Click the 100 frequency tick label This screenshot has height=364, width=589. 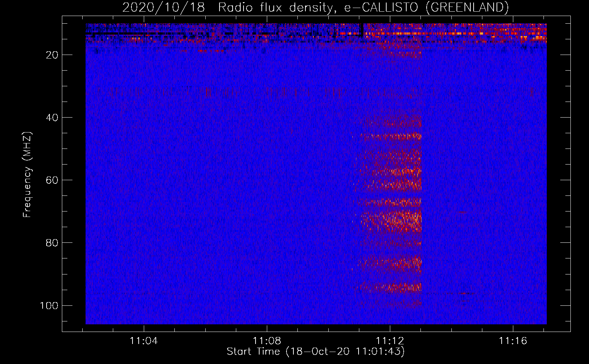point(49,305)
